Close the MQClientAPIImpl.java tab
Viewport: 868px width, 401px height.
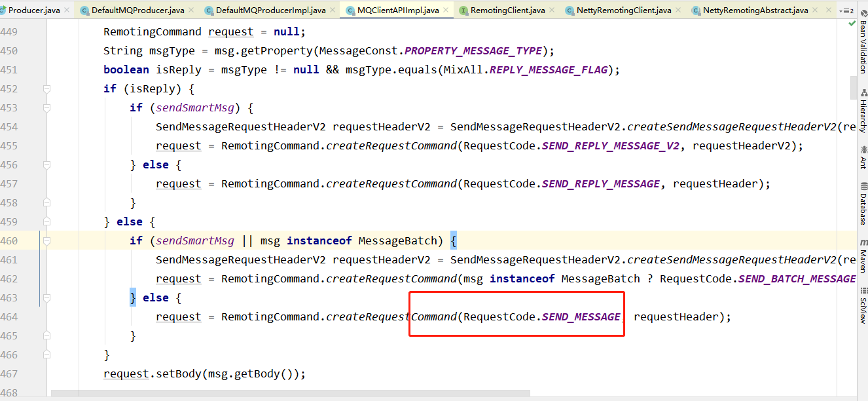446,10
